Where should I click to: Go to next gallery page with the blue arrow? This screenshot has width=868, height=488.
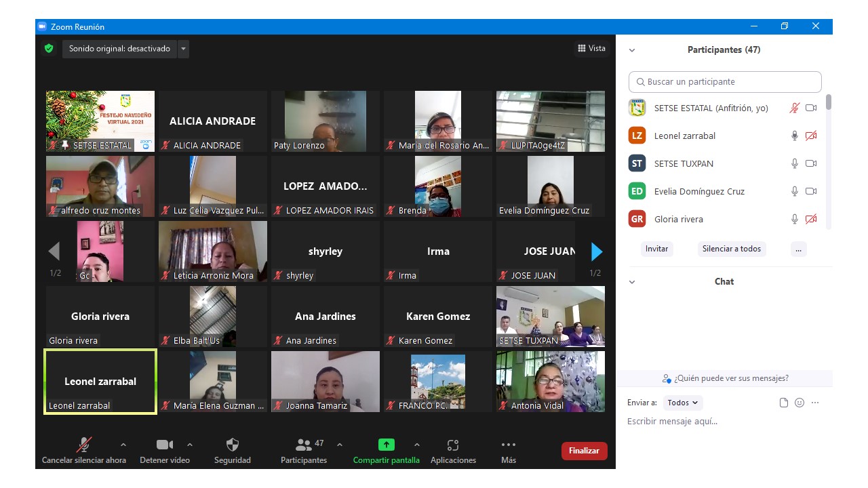click(x=597, y=251)
